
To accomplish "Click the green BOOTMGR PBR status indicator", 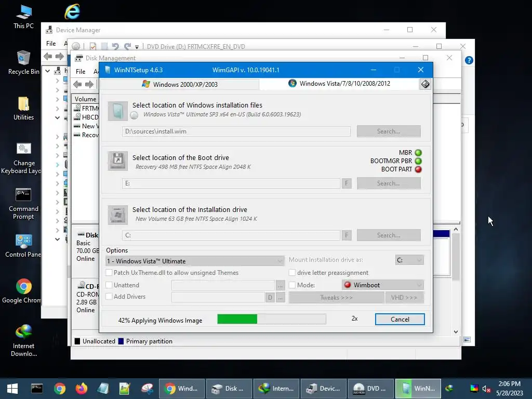I will click(x=418, y=161).
